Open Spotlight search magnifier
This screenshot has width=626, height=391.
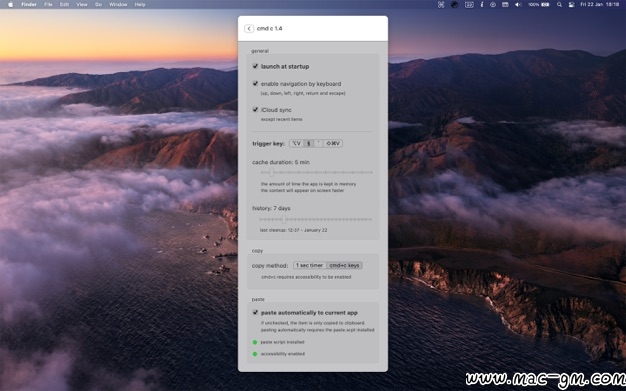pyautogui.click(x=559, y=4)
